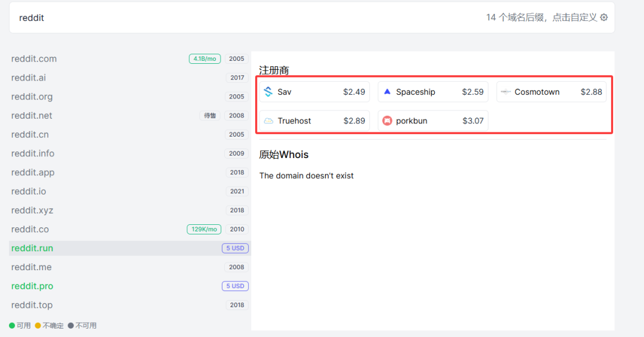Click the 2021 year badge for reddit.io
The image size is (644, 337).
(x=237, y=191)
